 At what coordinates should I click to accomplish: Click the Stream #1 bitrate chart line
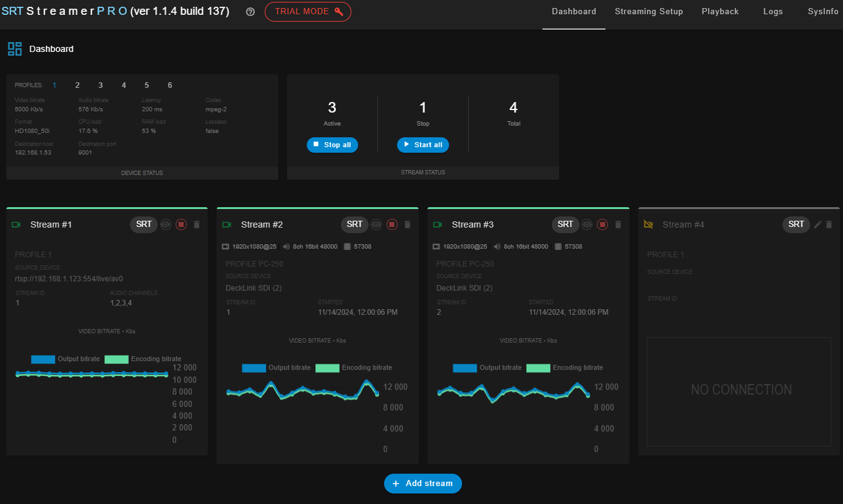(92, 374)
